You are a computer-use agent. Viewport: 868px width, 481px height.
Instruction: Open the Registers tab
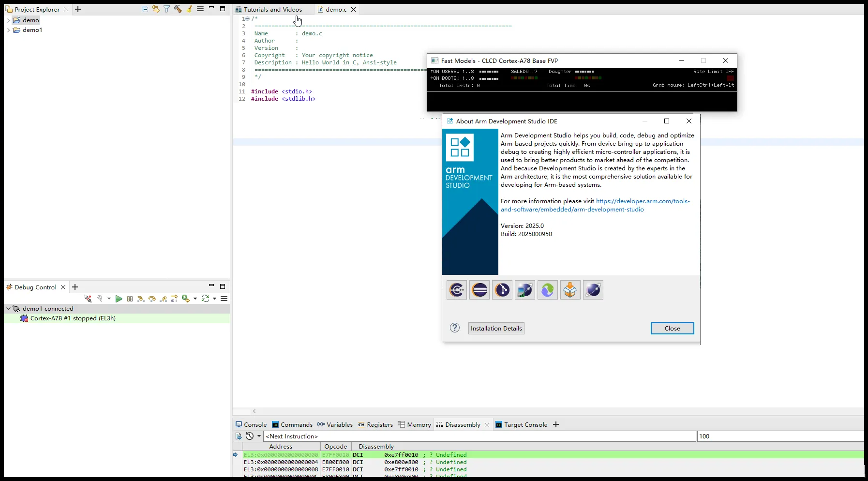[x=375, y=424]
